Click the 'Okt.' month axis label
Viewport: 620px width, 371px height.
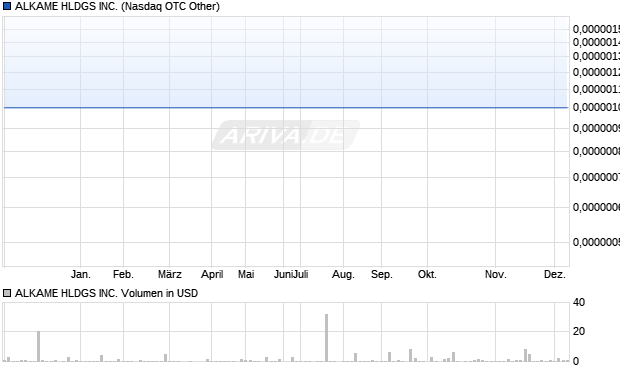427,274
